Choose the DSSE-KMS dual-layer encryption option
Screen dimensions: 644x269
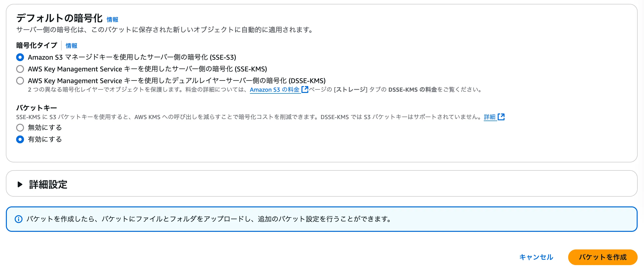(x=20, y=81)
